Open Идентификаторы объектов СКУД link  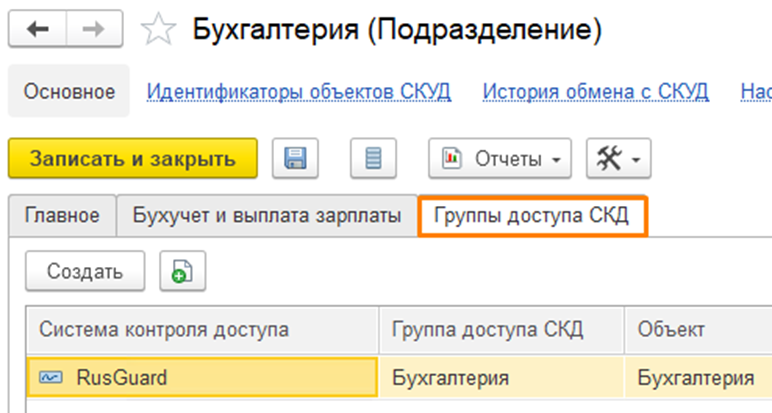[x=299, y=92]
